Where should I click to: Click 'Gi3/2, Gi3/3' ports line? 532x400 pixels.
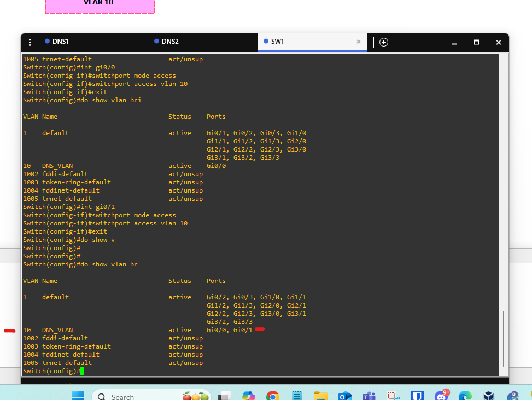(x=230, y=322)
